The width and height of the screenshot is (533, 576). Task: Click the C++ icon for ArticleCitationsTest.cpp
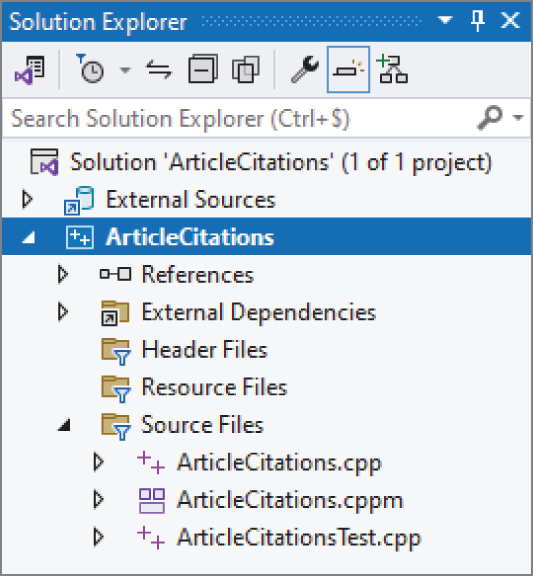coord(151,537)
